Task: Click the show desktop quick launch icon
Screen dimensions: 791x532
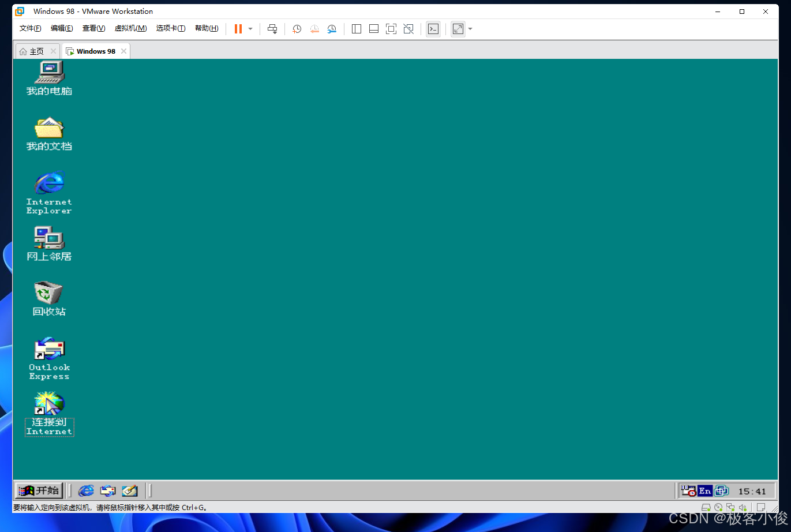Action: (x=130, y=490)
